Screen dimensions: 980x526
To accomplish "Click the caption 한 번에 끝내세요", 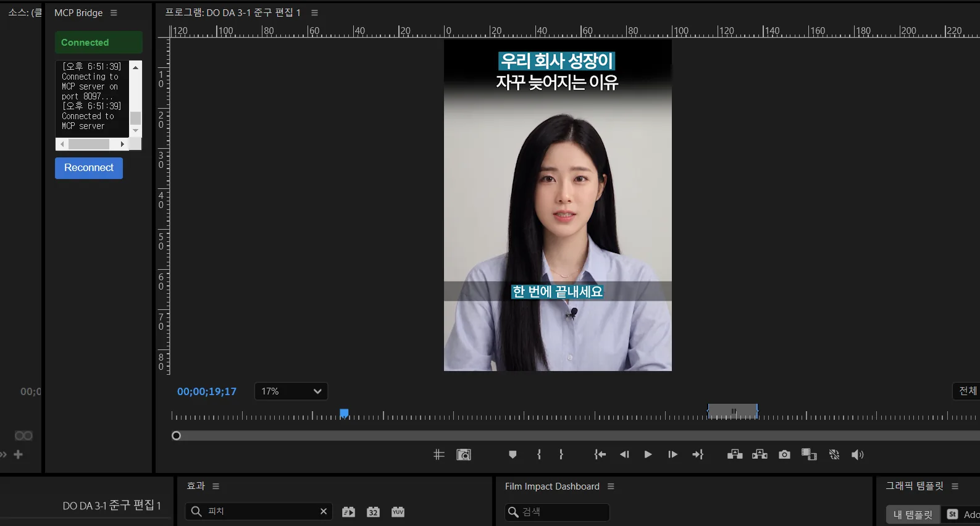I will pos(558,291).
